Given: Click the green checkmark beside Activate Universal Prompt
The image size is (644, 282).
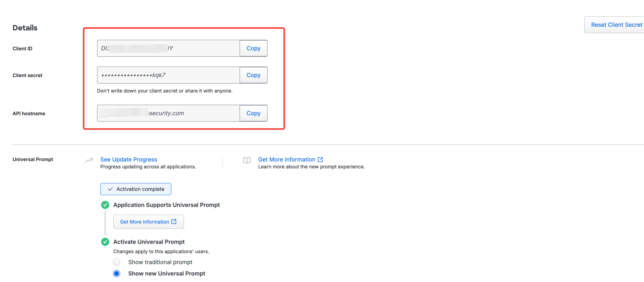Looking at the screenshot, I should (105, 242).
